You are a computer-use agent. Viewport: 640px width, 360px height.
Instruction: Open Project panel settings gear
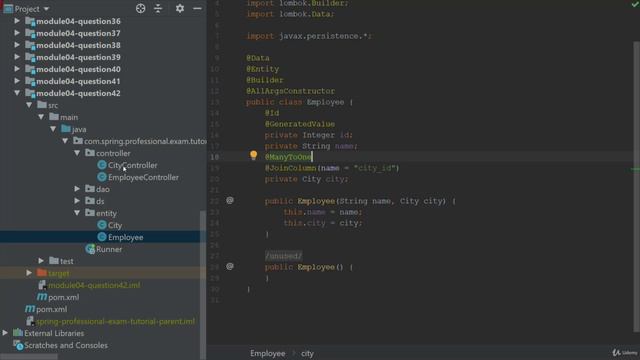click(x=180, y=8)
